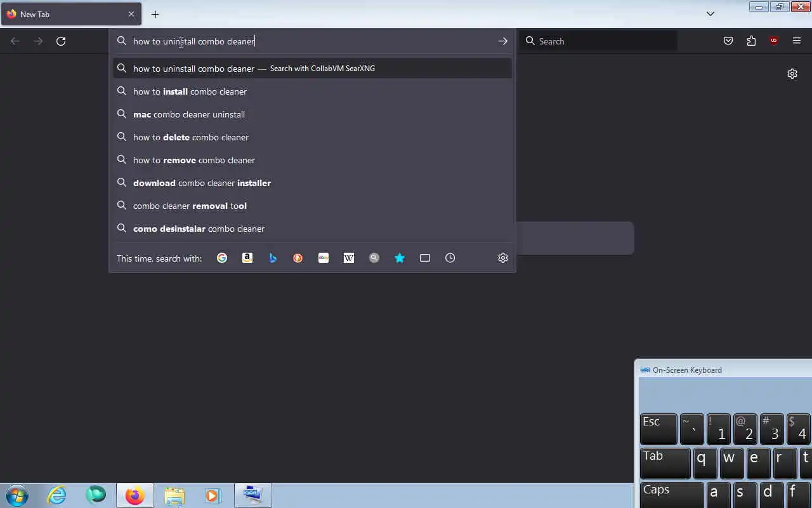The width and height of the screenshot is (812, 508).
Task: Click the Tab key on On-Screen Keyboard
Action: (x=665, y=463)
